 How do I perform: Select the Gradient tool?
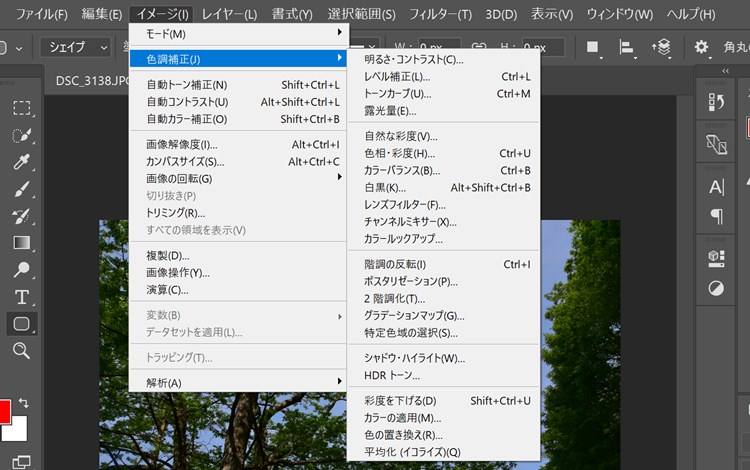[x=22, y=243]
